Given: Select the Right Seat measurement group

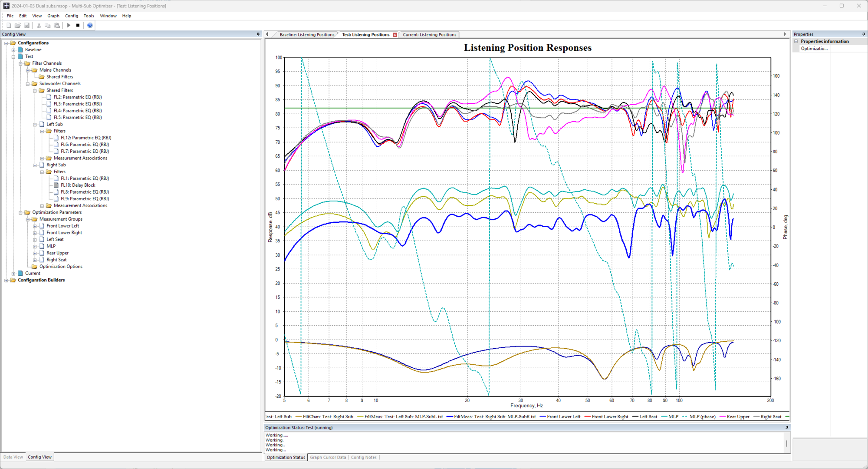Looking at the screenshot, I should [x=56, y=260].
